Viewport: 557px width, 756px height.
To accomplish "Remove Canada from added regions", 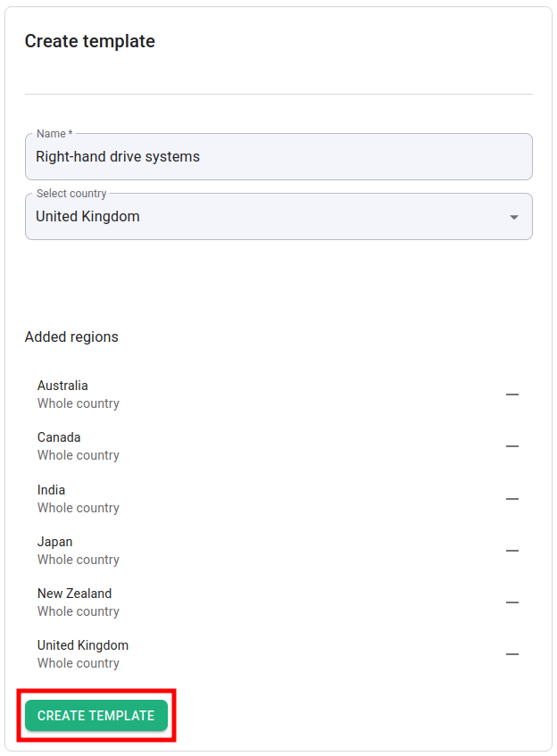I will 512,446.
